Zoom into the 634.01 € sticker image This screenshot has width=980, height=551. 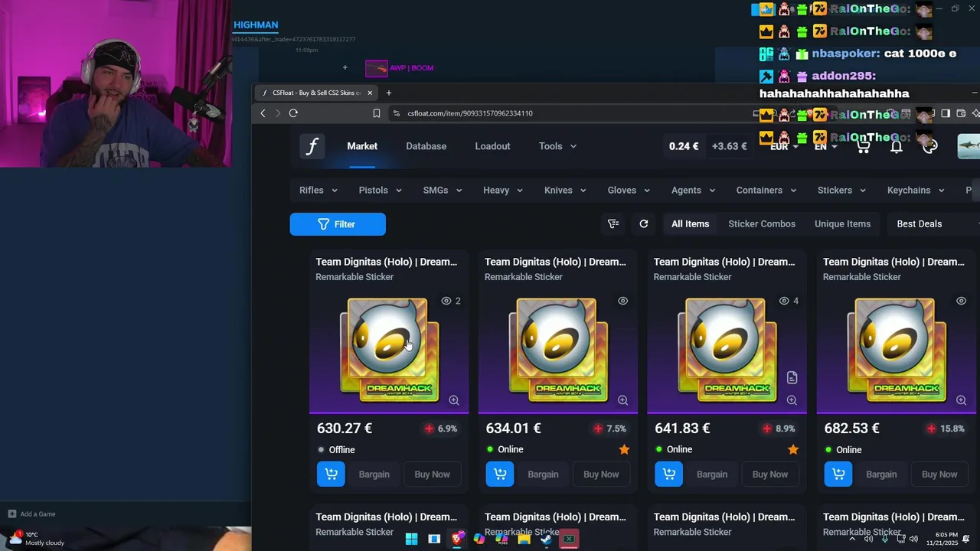623,400
